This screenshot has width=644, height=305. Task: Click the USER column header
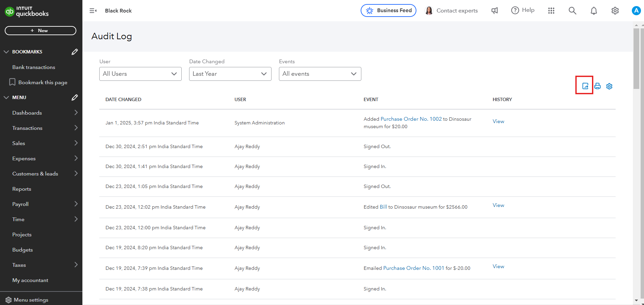pos(240,99)
